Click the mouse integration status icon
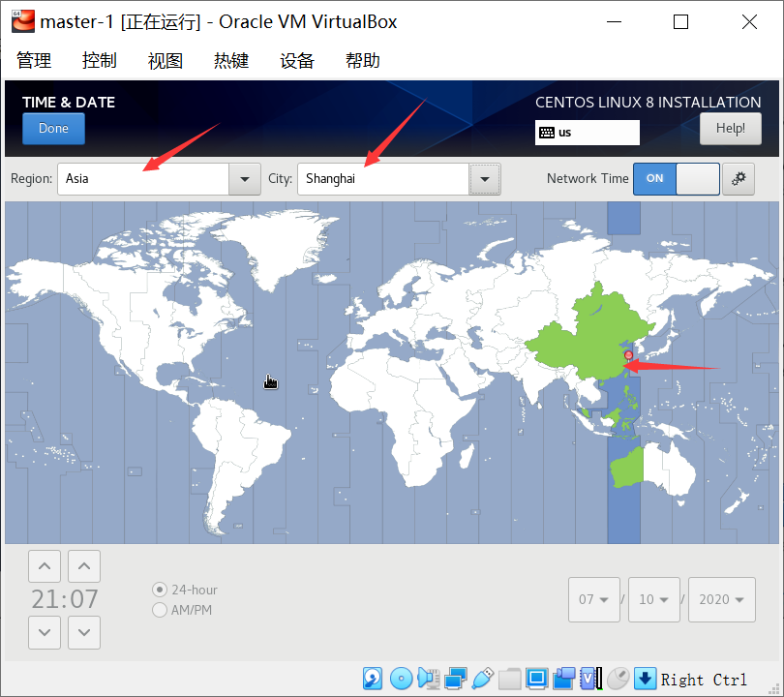 618,679
